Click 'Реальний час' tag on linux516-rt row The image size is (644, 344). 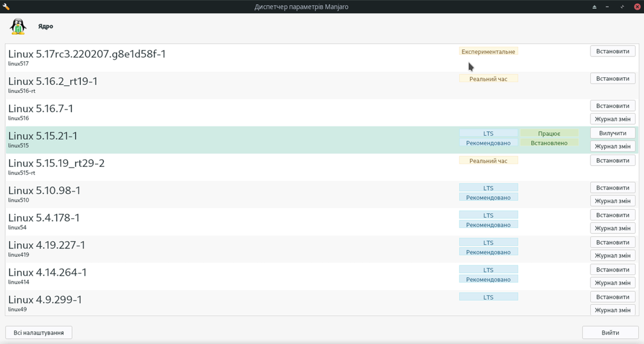point(488,79)
